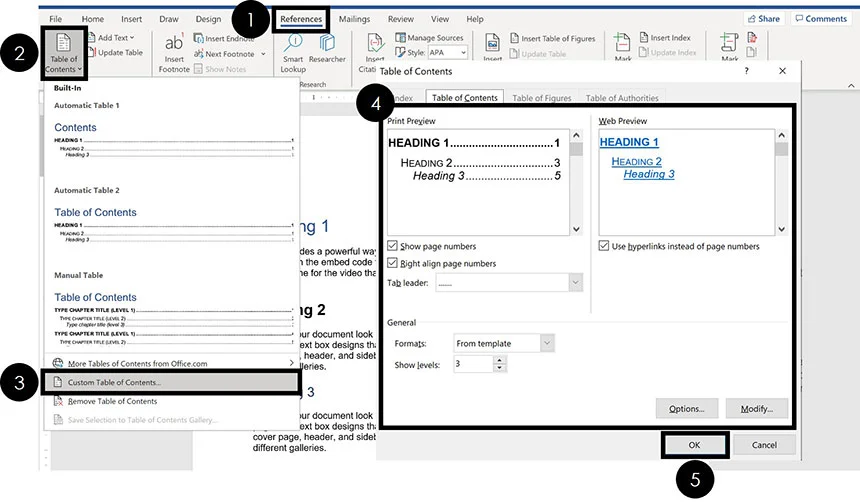This screenshot has height=502, width=860.
Task: Collapse the ribbon with the chevron
Action: coord(850,86)
